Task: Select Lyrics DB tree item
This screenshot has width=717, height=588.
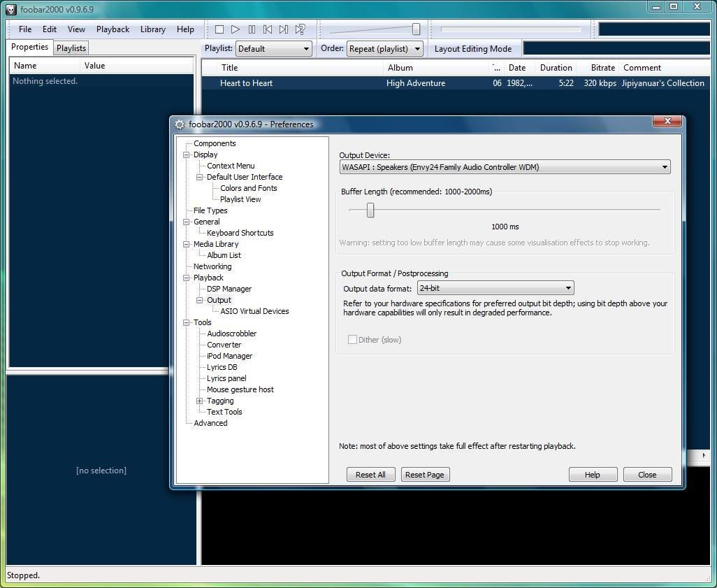Action: [222, 368]
